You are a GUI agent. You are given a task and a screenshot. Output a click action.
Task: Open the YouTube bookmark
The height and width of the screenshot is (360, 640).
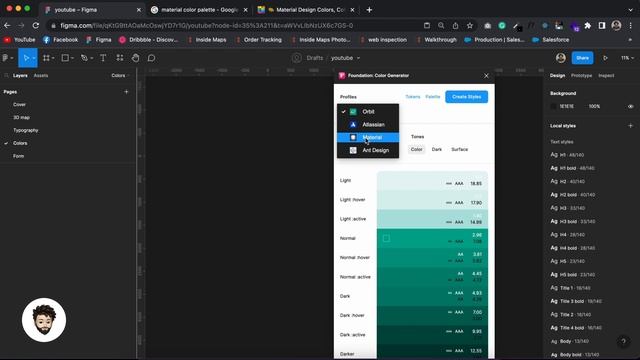[20, 40]
